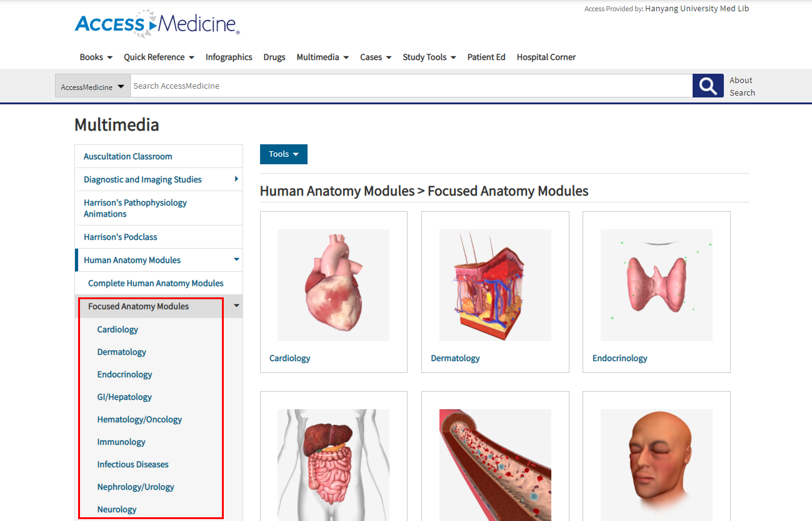The width and height of the screenshot is (812, 521).
Task: Open the Quick Reference menu
Action: pyautogui.click(x=159, y=57)
